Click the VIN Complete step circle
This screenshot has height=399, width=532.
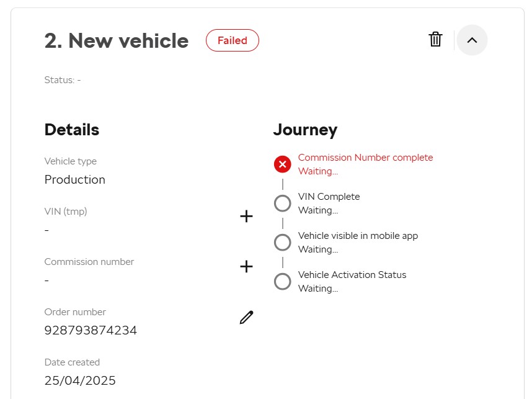tap(282, 204)
